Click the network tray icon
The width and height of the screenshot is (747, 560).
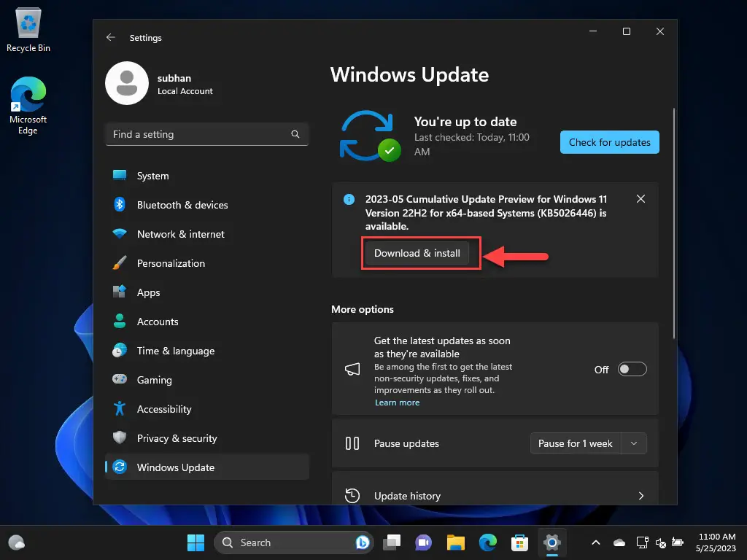tap(642, 542)
